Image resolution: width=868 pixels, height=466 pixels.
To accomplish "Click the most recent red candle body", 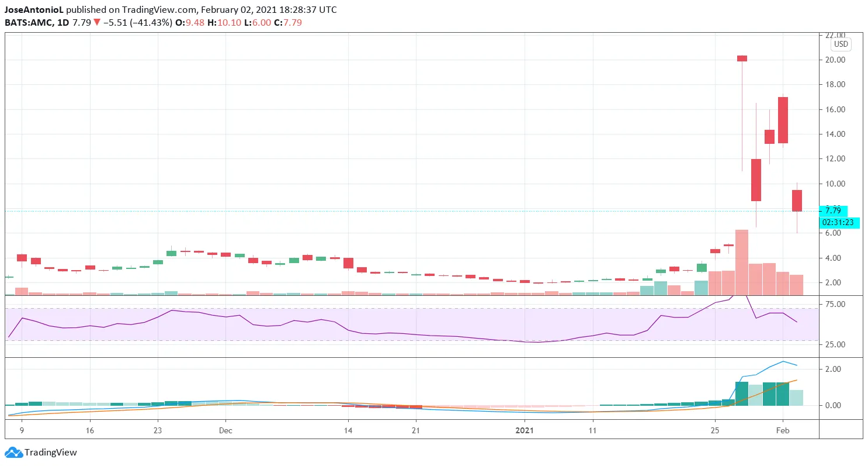I will [x=797, y=201].
